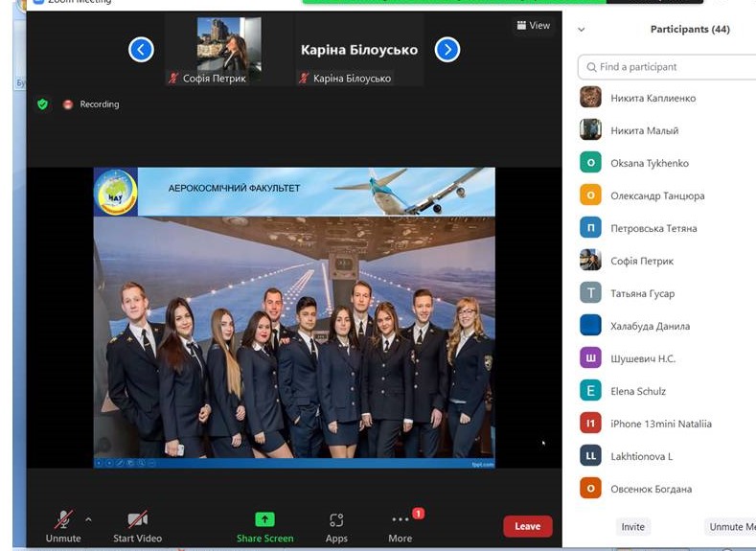
Task: Collapse the Participants panel chevron
Action: (582, 30)
